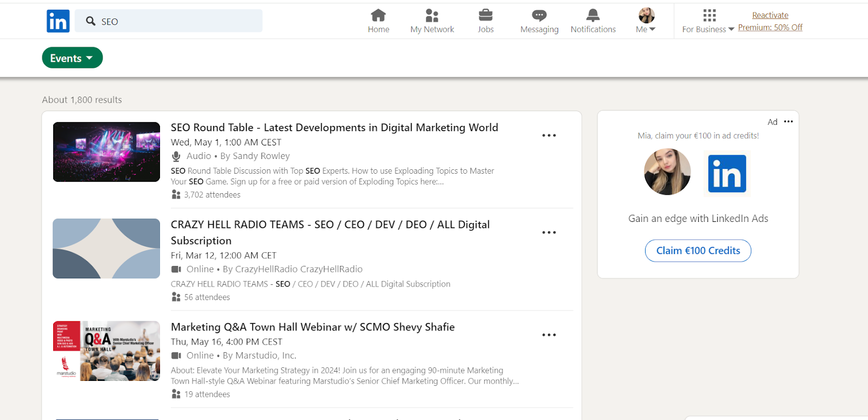868x420 pixels.
Task: Click 3,702 attendees text
Action: pos(212,195)
